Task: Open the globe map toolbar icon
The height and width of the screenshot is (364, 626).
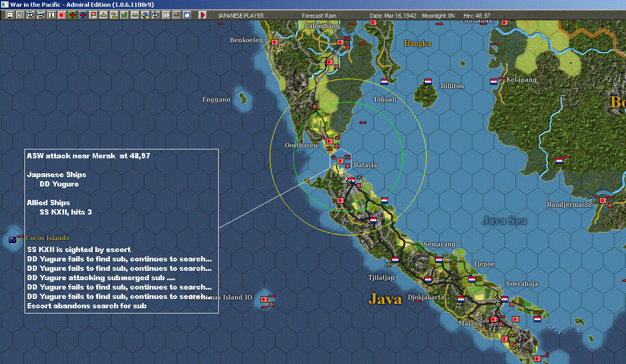Action: [145, 15]
